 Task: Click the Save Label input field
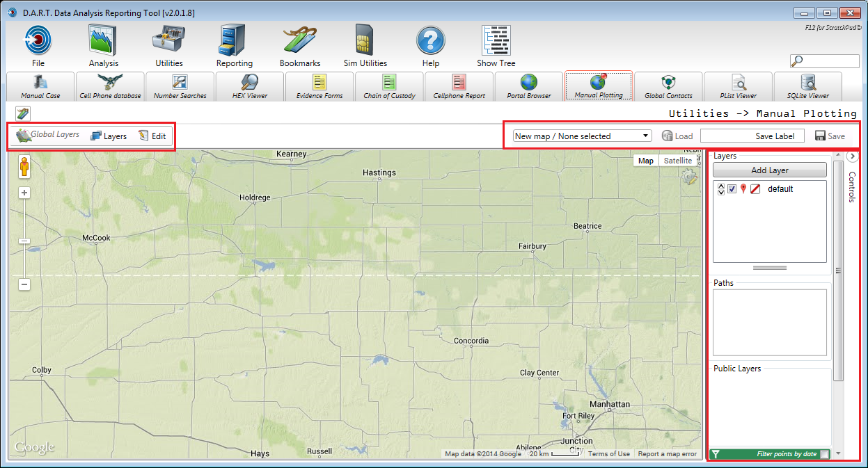(x=752, y=136)
